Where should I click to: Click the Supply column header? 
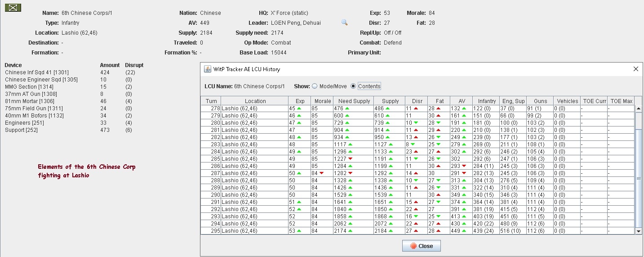tap(389, 101)
